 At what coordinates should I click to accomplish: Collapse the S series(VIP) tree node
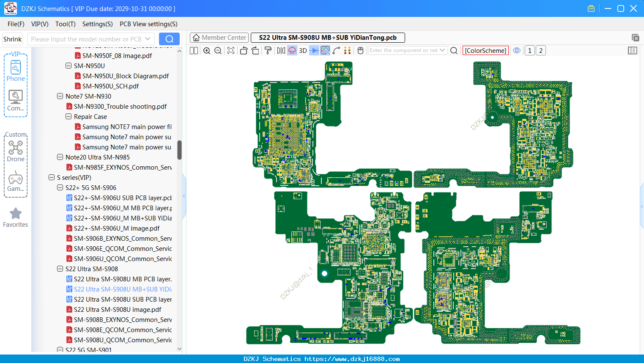52,177
